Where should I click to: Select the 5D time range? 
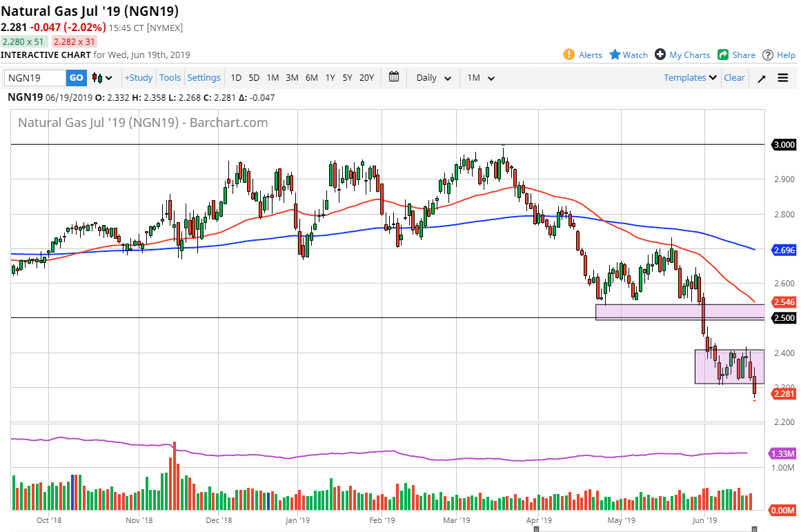[254, 78]
